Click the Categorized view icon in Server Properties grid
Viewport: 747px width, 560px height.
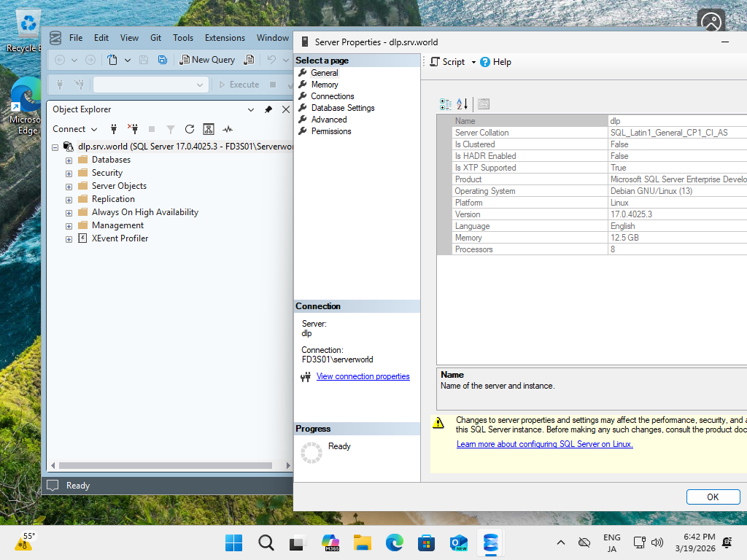click(x=446, y=104)
